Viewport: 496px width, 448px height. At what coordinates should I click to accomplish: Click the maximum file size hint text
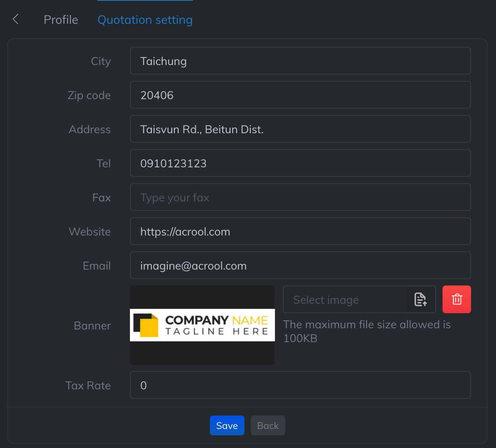point(367,331)
